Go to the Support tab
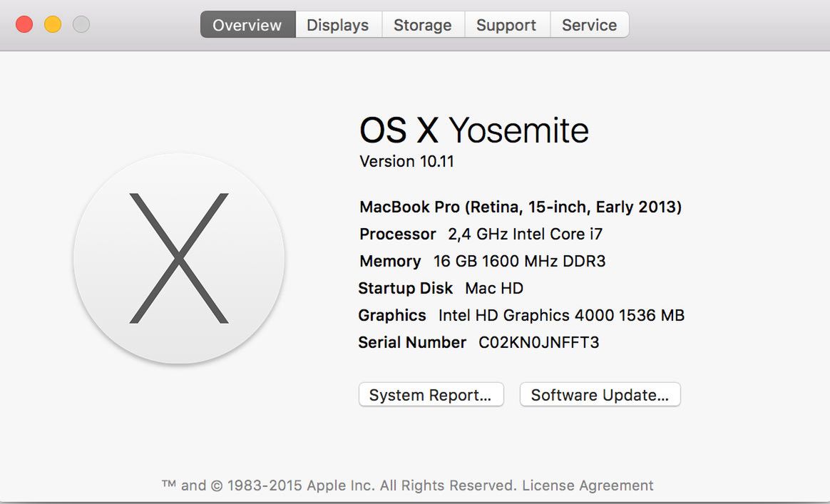Screen dimensions: 830x504 click(506, 25)
